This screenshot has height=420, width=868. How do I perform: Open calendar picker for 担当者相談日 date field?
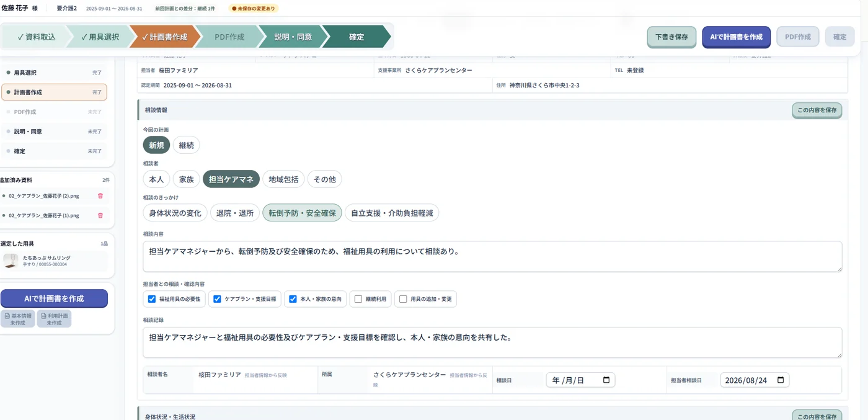pos(781,380)
